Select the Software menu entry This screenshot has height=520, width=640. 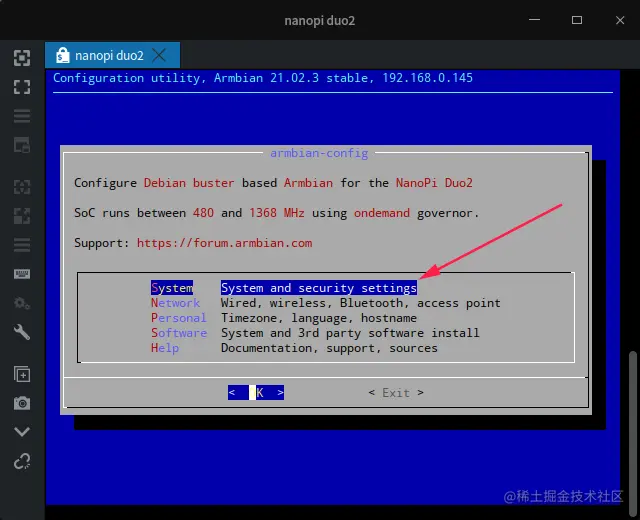click(x=179, y=333)
